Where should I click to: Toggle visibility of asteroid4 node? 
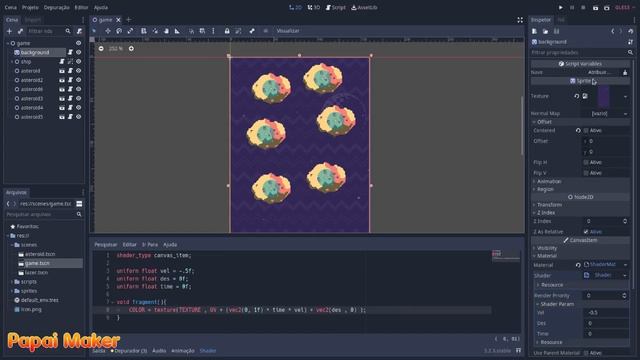coord(78,108)
